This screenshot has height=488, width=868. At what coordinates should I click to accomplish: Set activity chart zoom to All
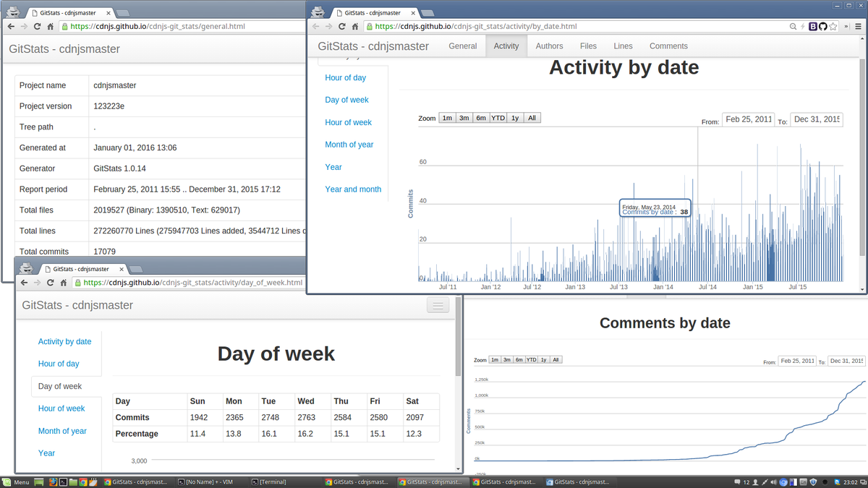(532, 118)
